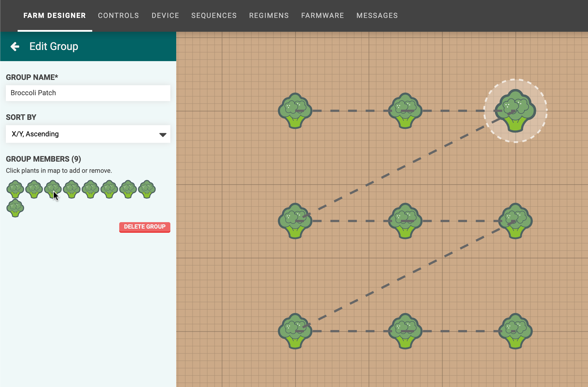The image size is (588, 387).
Task: Click the highlighted top-right broccoli plant on map
Action: pos(515,111)
